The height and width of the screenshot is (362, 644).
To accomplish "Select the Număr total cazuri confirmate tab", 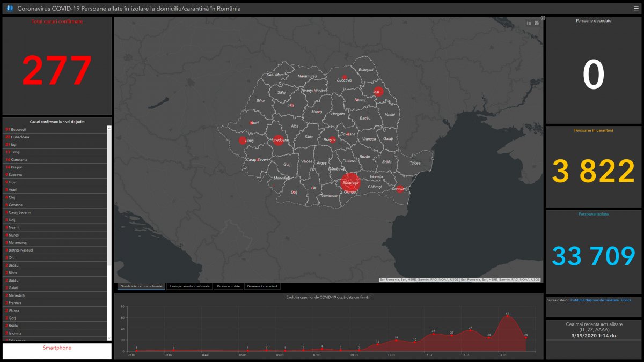I will pos(141,286).
